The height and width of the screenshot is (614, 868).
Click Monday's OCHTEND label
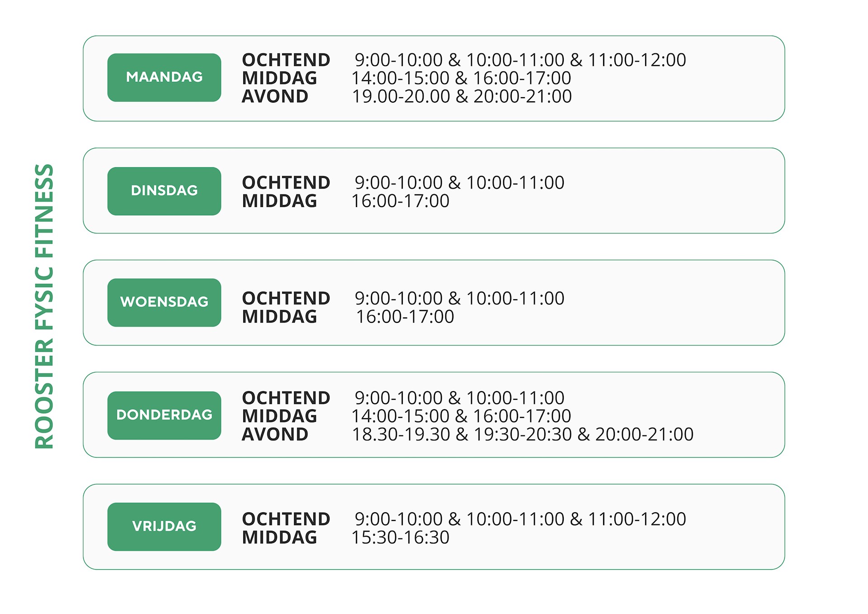pyautogui.click(x=286, y=60)
